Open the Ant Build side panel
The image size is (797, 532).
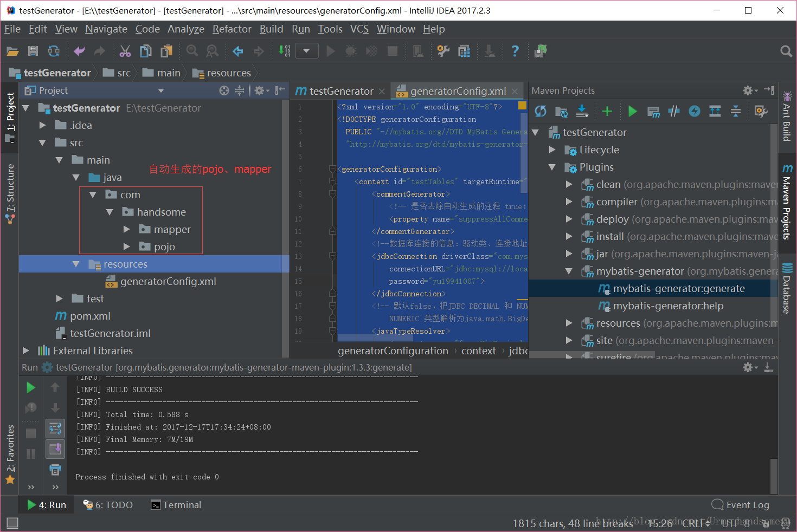787,116
